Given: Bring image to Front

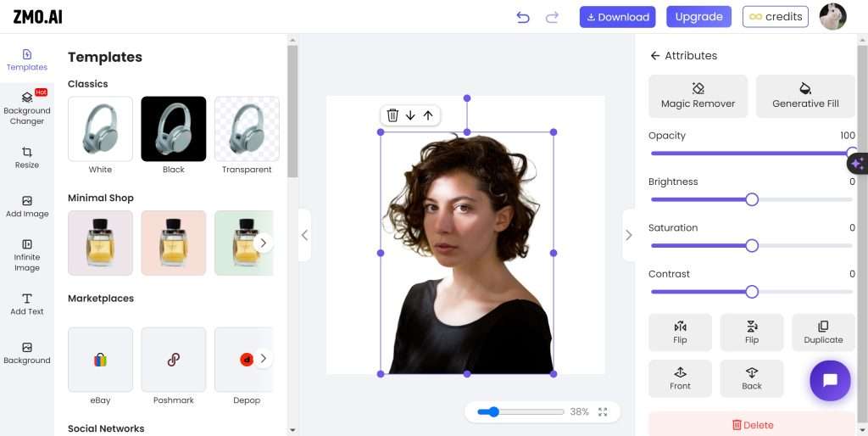Looking at the screenshot, I should (x=680, y=378).
